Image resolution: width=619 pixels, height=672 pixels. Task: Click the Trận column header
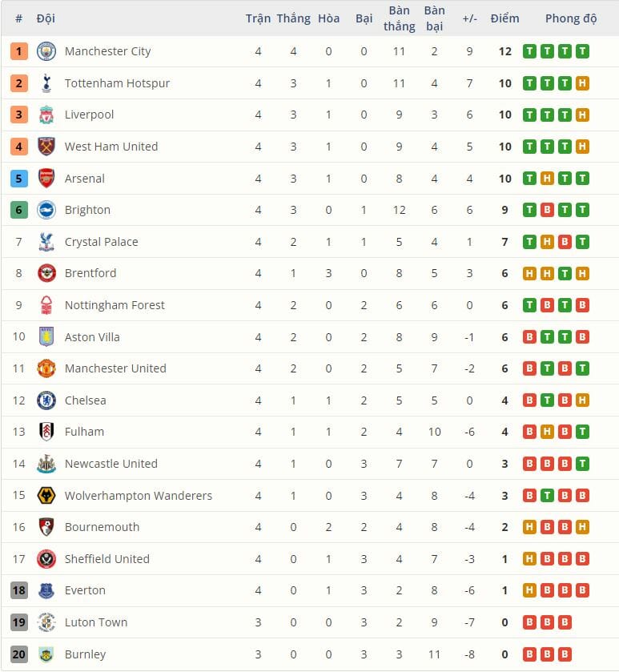[x=258, y=18]
